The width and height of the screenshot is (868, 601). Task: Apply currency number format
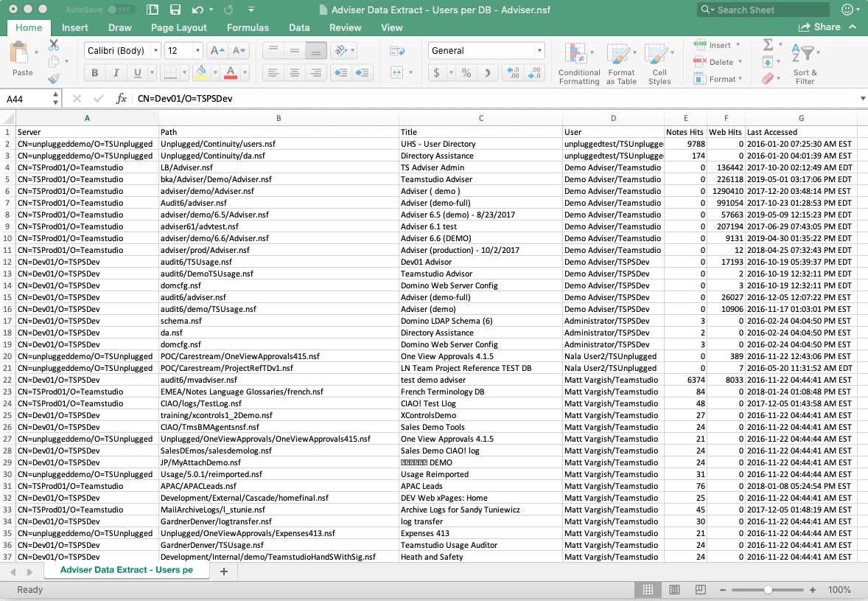tap(437, 72)
